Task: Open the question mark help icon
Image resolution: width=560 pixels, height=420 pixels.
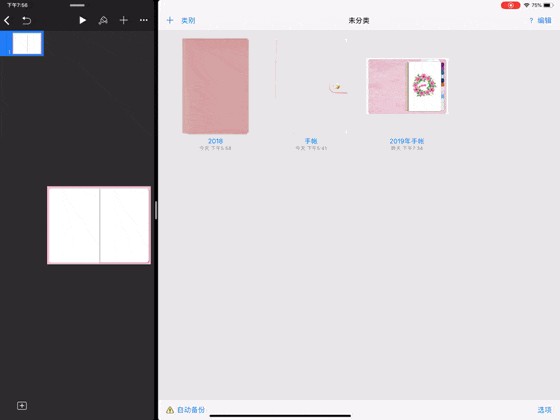Action: (x=531, y=21)
